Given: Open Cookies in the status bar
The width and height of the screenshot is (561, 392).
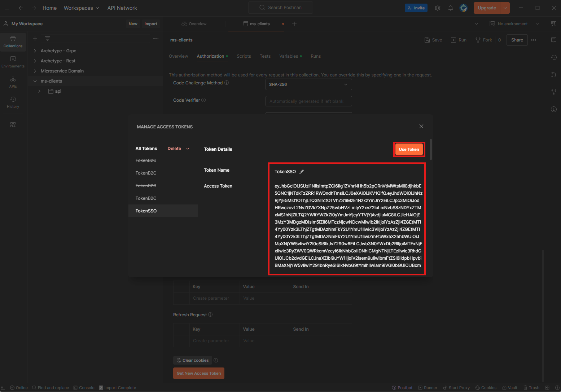Looking at the screenshot, I should tap(486, 388).
